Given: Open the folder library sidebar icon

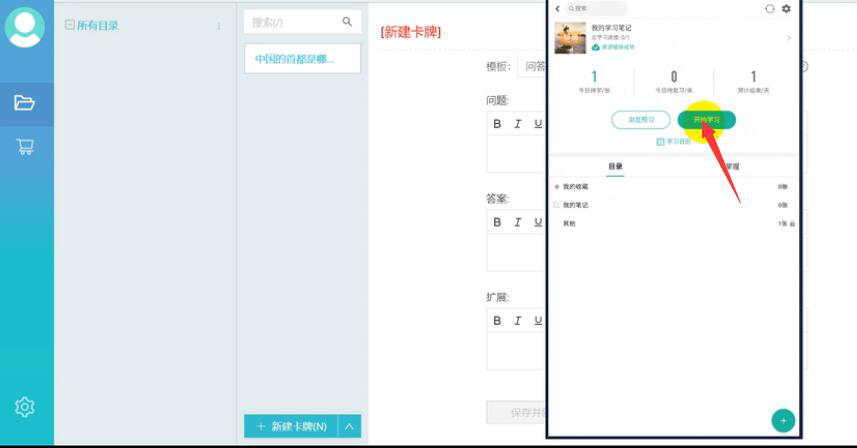Looking at the screenshot, I should pyautogui.click(x=25, y=103).
